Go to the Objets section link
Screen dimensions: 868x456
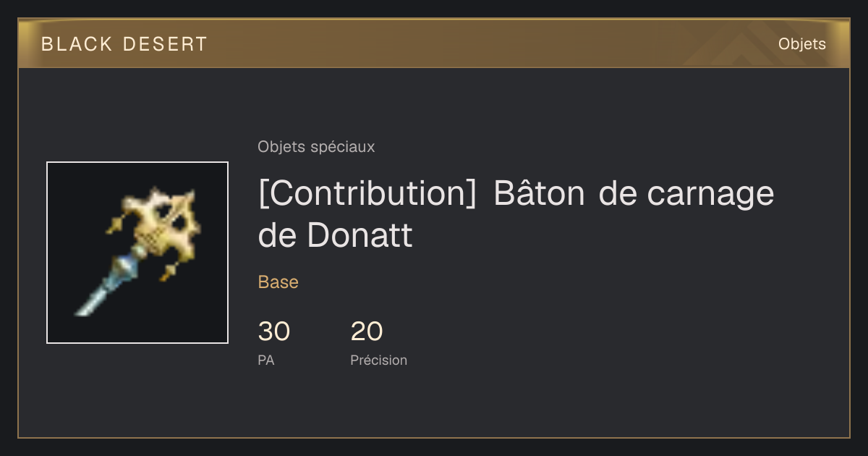tap(802, 44)
